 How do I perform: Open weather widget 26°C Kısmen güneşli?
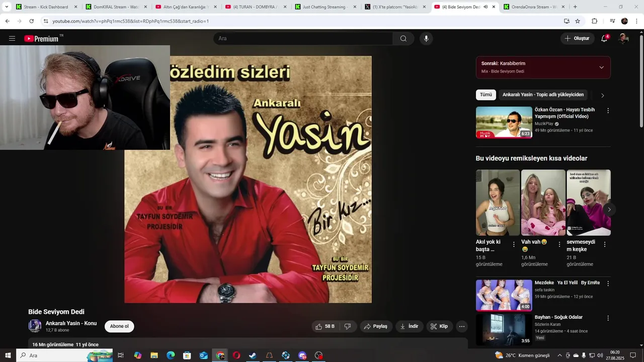[x=522, y=355]
